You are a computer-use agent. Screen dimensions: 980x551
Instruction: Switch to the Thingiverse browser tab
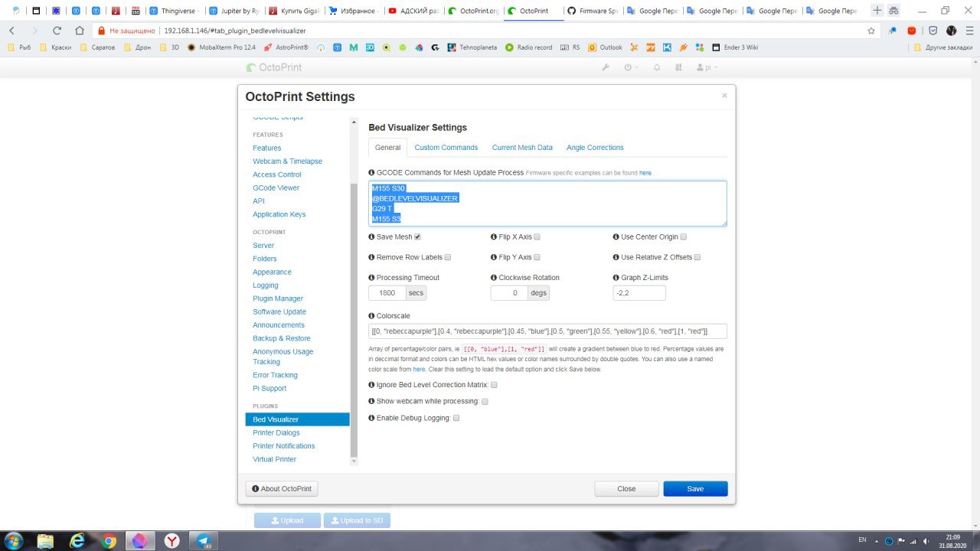click(x=173, y=11)
